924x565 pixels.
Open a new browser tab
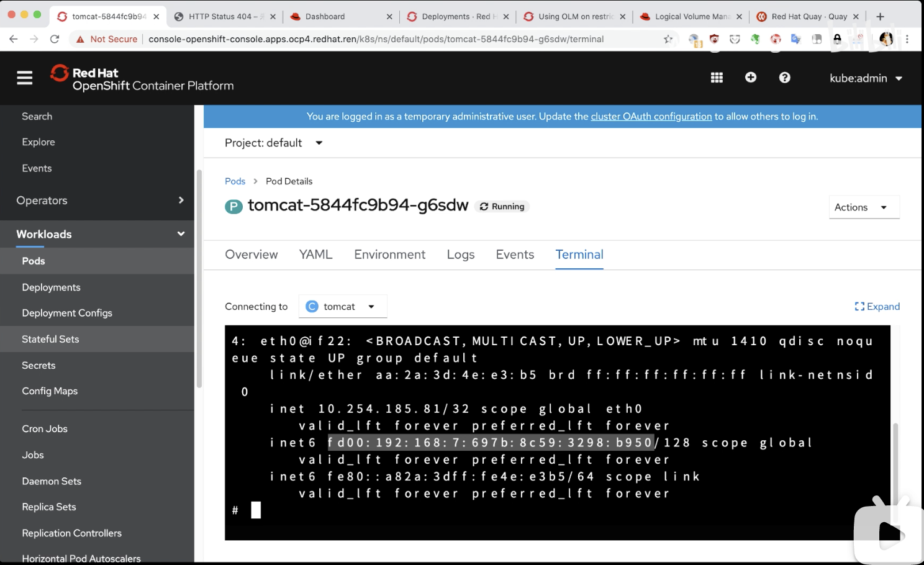[x=880, y=17]
